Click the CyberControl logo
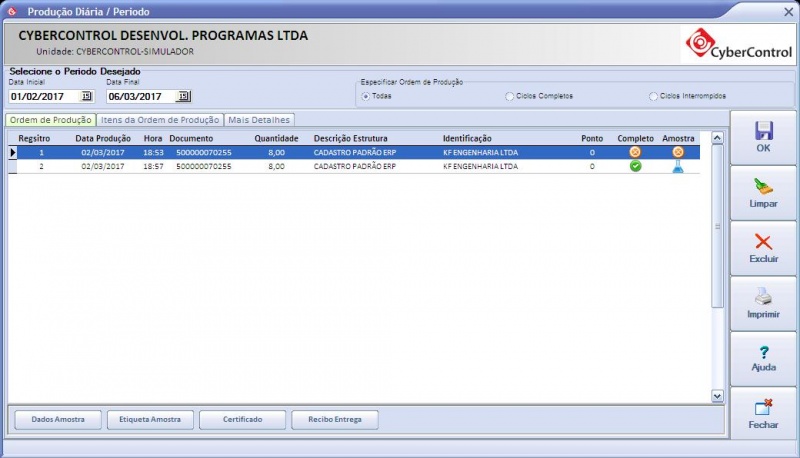The height and width of the screenshot is (458, 800). 738,44
